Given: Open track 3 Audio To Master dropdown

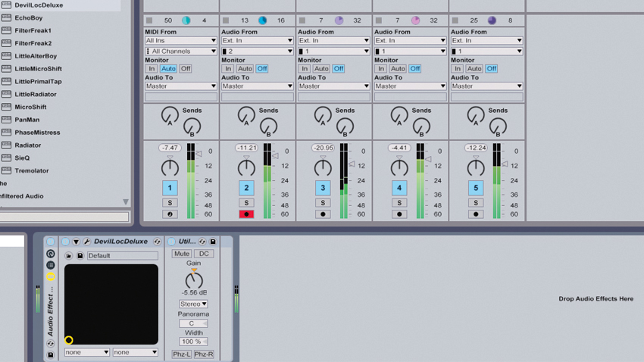Looking at the screenshot, I should 333,86.
